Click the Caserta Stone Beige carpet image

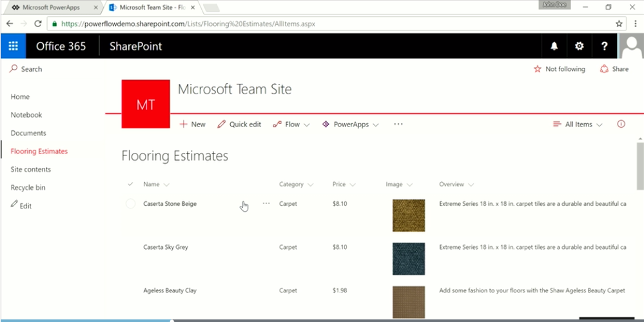coord(409,216)
